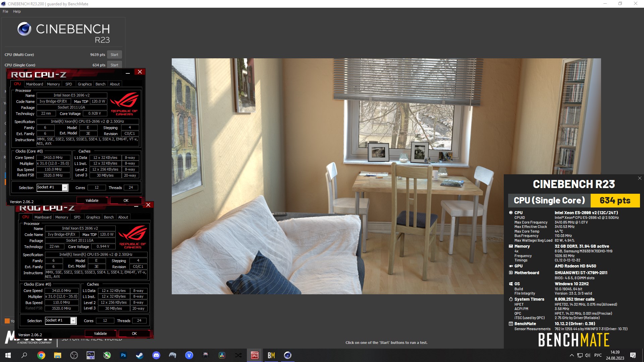Open About tab in upper CPU-Z
This screenshot has height=362, width=644.
click(x=115, y=84)
